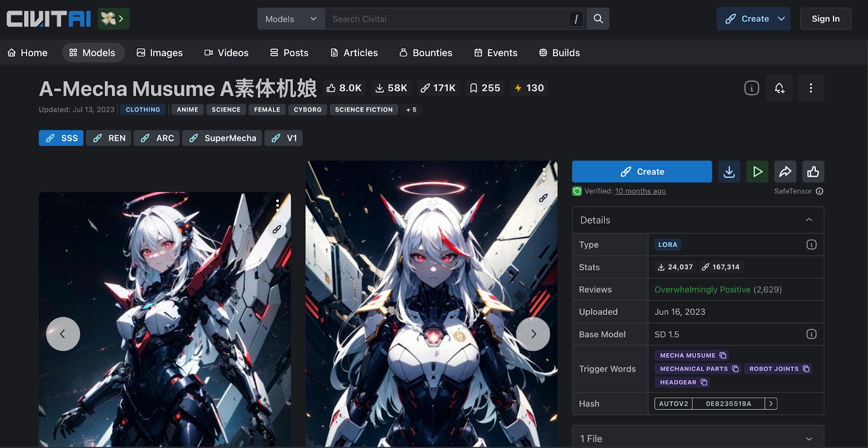Image resolution: width=868 pixels, height=448 pixels.
Task: Copy the MECHANICAL PARTS trigger word
Action: (735, 369)
